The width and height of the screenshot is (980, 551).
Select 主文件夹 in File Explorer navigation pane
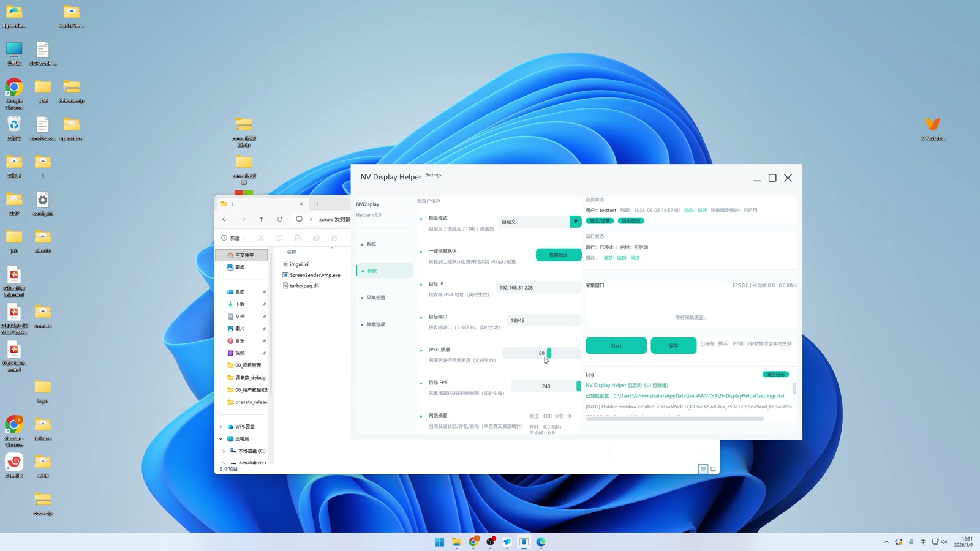pyautogui.click(x=242, y=255)
